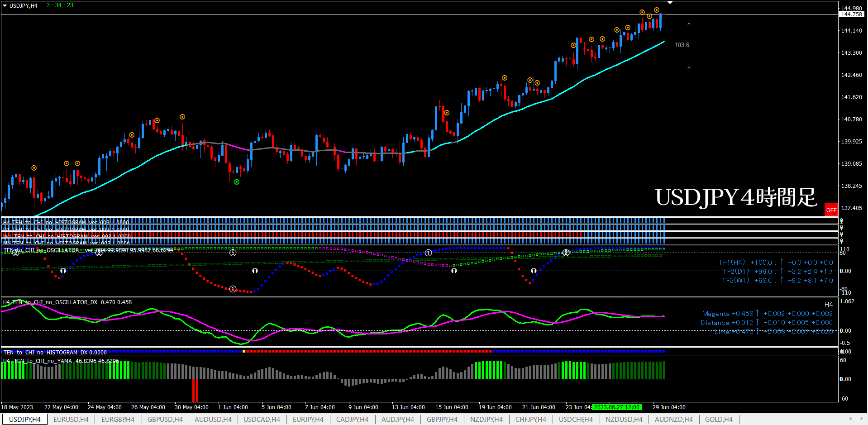Viewport: 868px width, 425px height.
Task: Click the green date label 2023.06.27 12:00
Action: click(x=617, y=407)
